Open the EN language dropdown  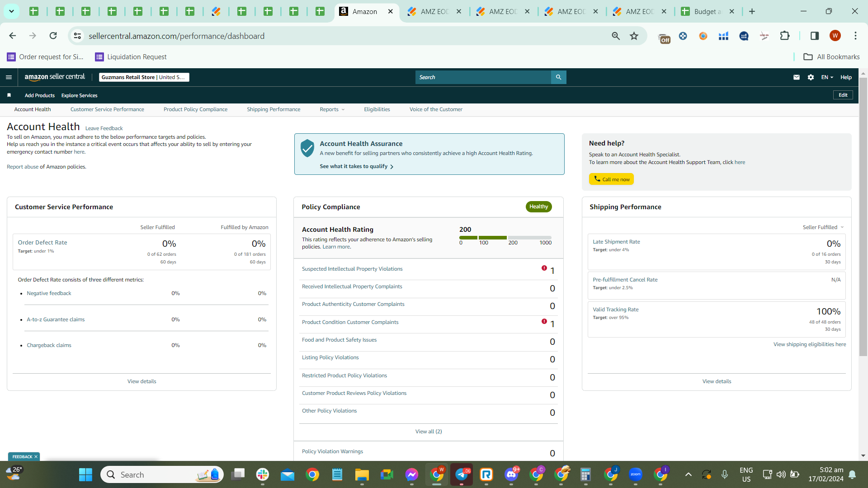[x=827, y=77]
